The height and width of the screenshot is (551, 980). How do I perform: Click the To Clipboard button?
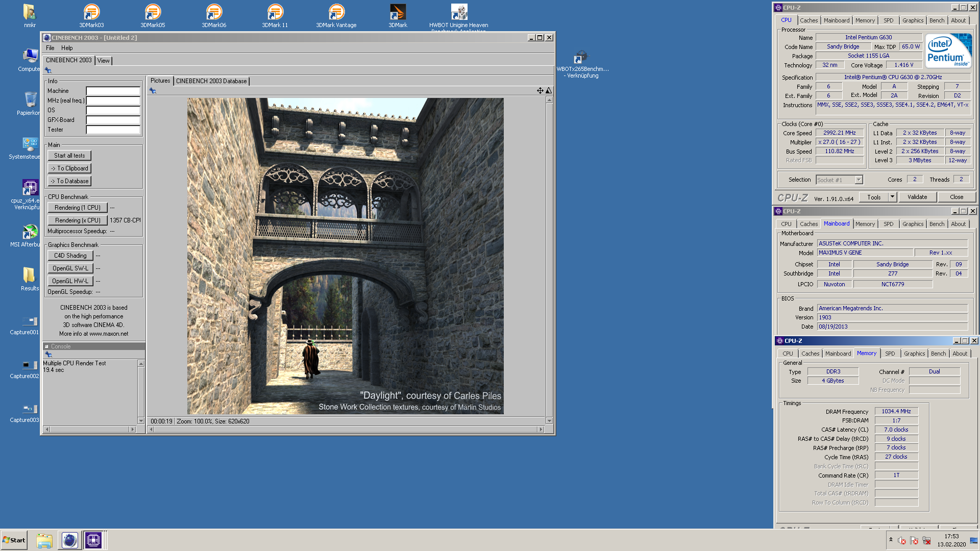69,168
